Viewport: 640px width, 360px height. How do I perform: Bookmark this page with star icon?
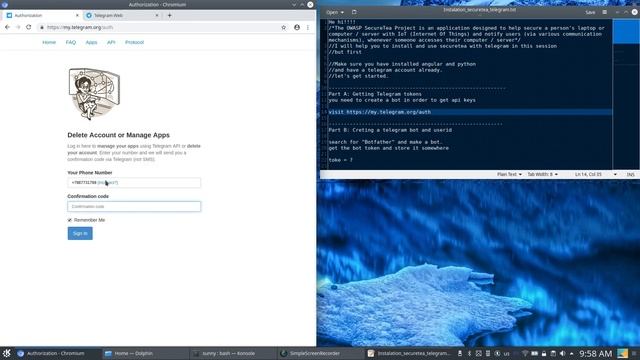click(x=284, y=27)
